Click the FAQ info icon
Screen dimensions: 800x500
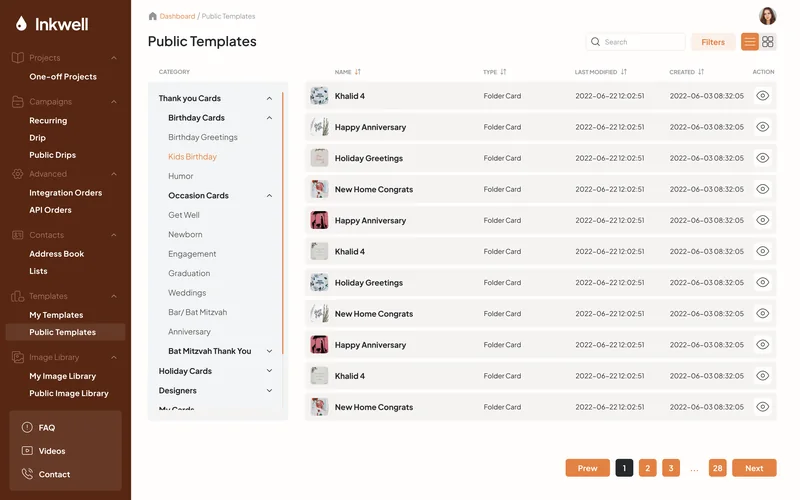coord(27,427)
